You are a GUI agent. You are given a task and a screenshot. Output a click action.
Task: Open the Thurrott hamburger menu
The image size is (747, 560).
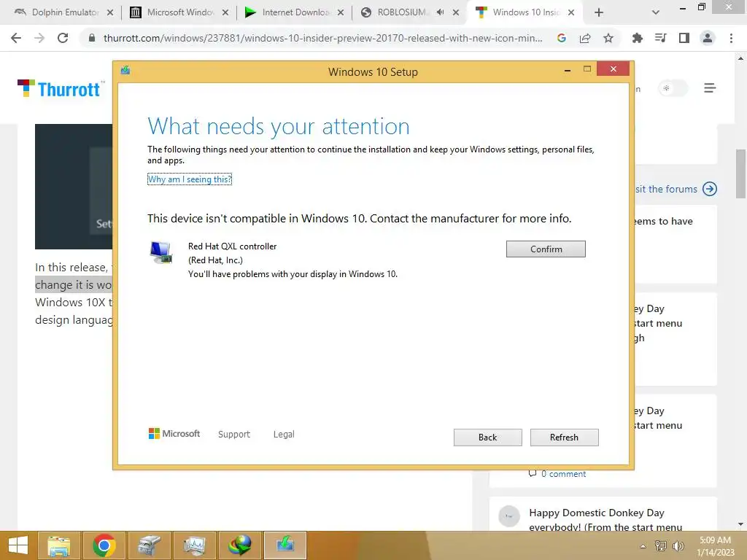click(710, 88)
